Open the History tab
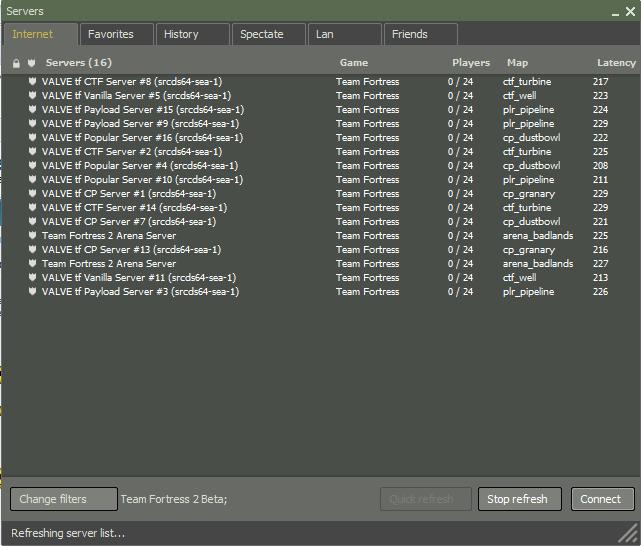 click(x=193, y=34)
